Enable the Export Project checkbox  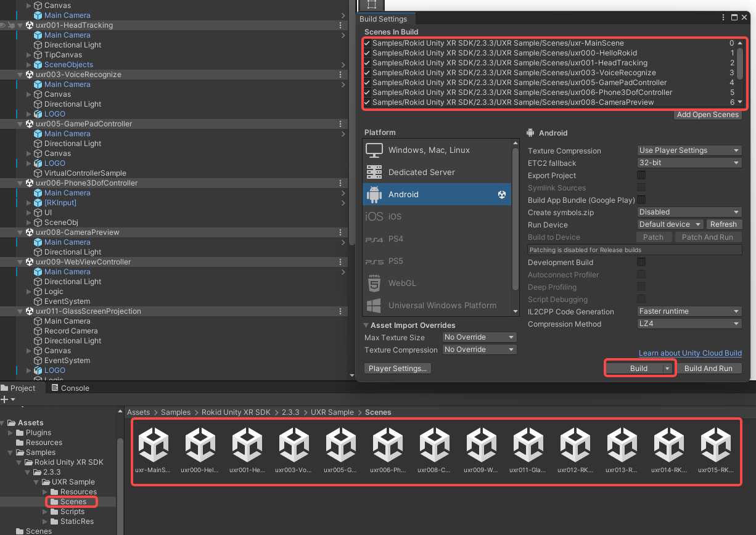click(x=641, y=175)
